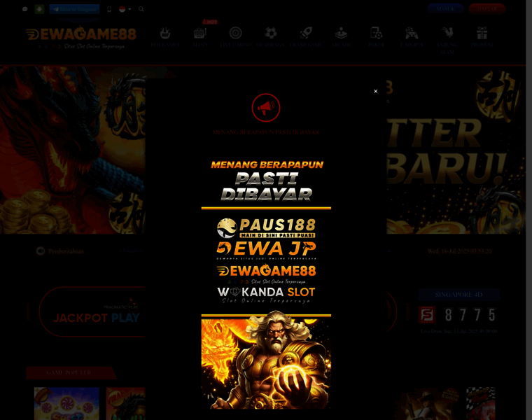Open the Poker cards menu
Viewport: 532px width, 420px height.
[x=377, y=37]
